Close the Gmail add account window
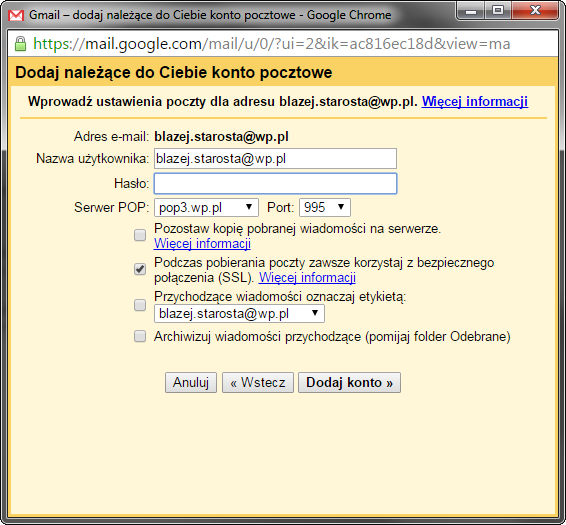The image size is (566, 525). pos(535,11)
